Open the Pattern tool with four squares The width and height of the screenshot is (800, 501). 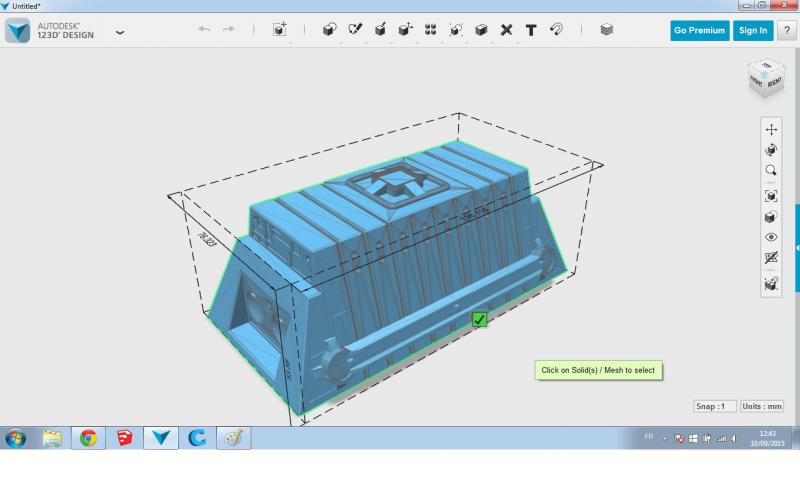tap(431, 29)
